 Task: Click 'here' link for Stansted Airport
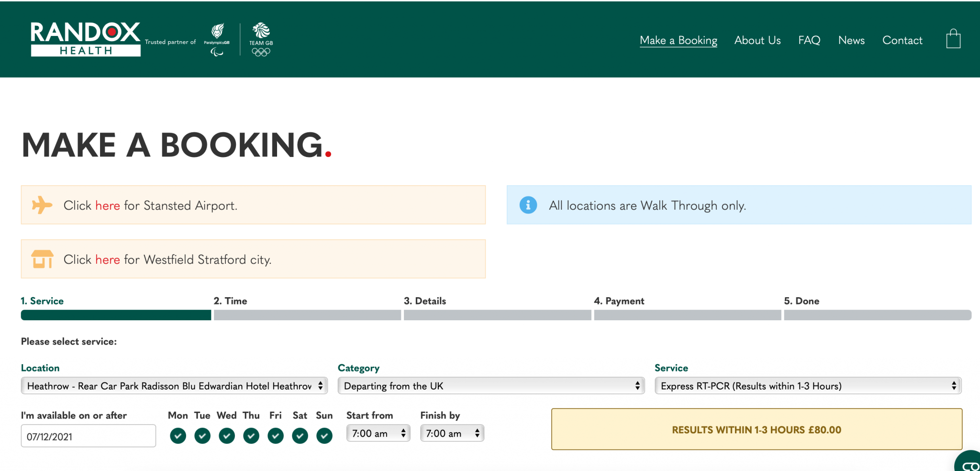click(x=108, y=205)
